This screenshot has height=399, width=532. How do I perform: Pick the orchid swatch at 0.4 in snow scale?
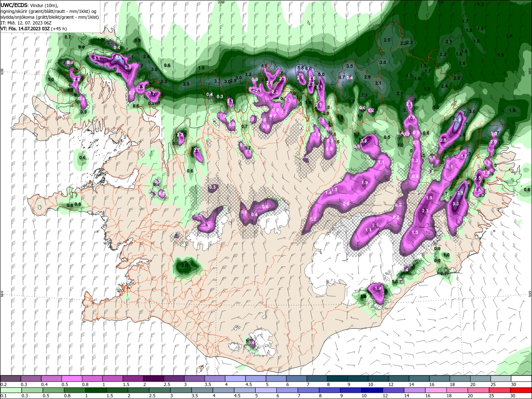[x=52, y=379]
